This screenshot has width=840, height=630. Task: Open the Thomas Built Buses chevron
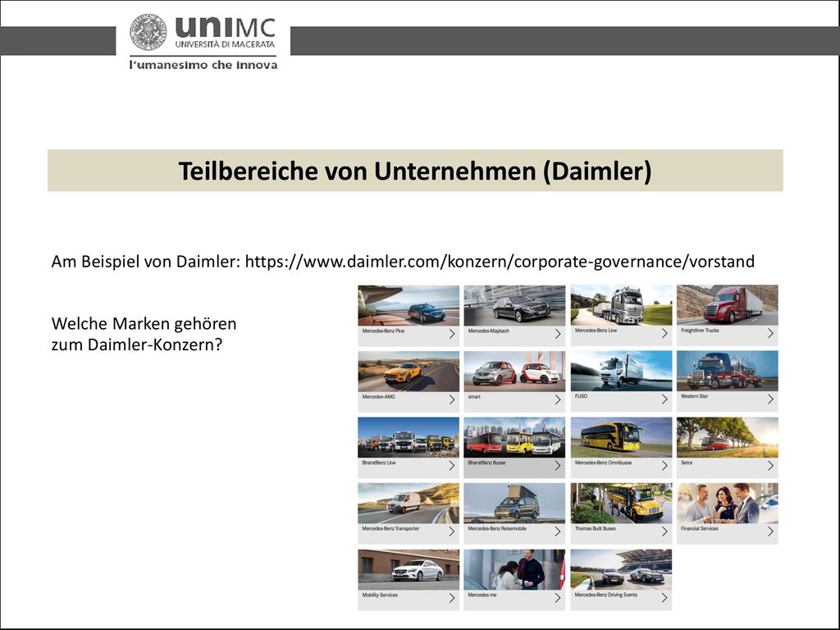click(x=664, y=532)
